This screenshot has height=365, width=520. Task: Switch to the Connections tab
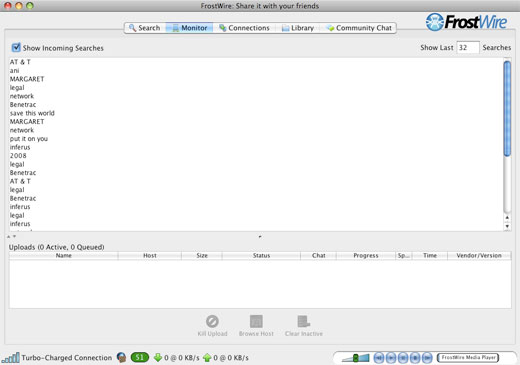[244, 28]
